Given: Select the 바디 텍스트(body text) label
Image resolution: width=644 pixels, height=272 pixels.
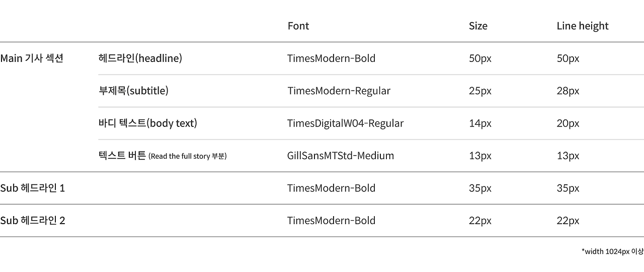Looking at the screenshot, I should (x=148, y=123).
